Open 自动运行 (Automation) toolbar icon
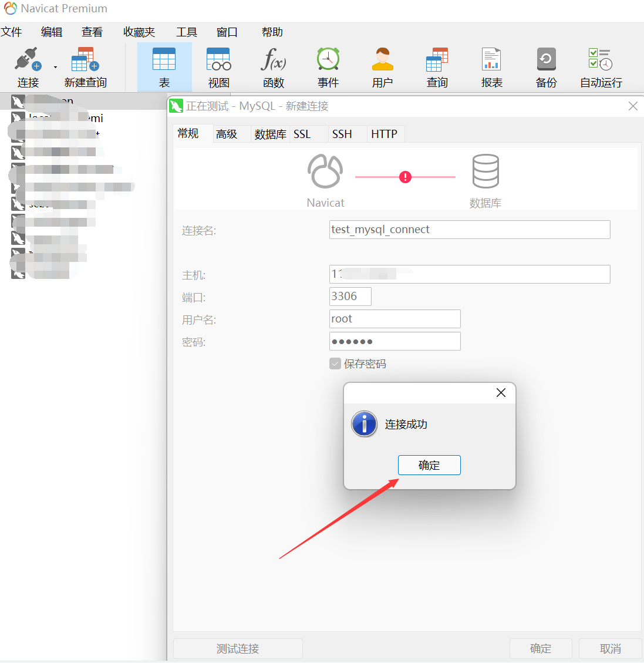The image size is (644, 663). point(601,60)
